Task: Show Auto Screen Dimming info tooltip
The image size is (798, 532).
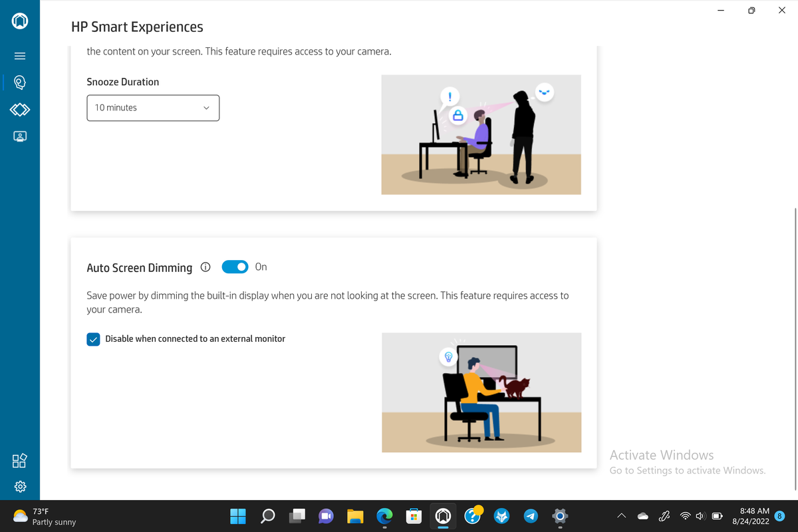Action: pyautogui.click(x=205, y=267)
